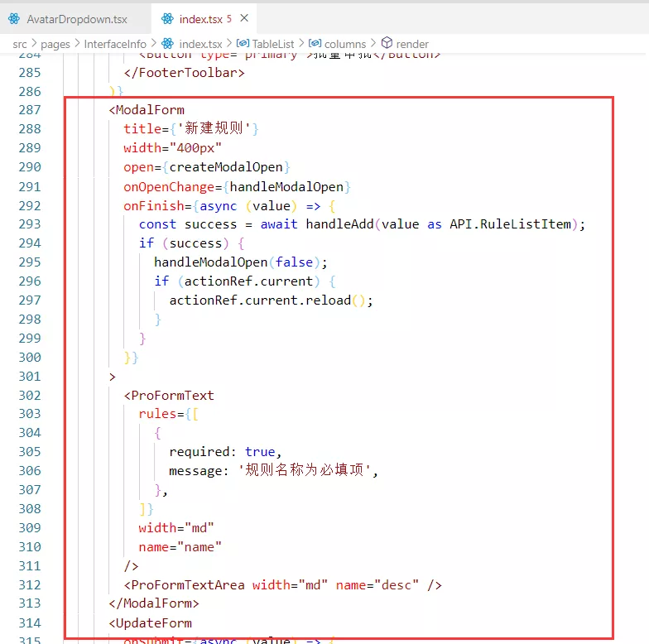Click createModalOpen in the open prop
This screenshot has width=649, height=644.
[226, 167]
